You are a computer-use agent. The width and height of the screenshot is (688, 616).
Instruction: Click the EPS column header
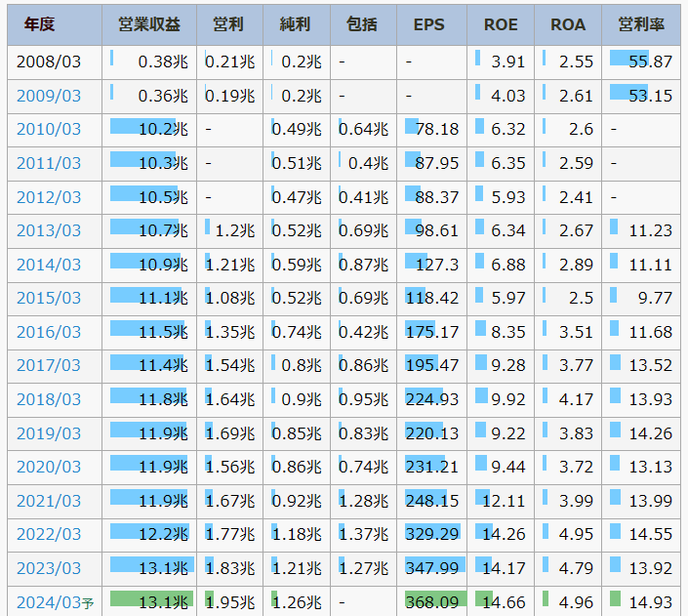coord(429,24)
